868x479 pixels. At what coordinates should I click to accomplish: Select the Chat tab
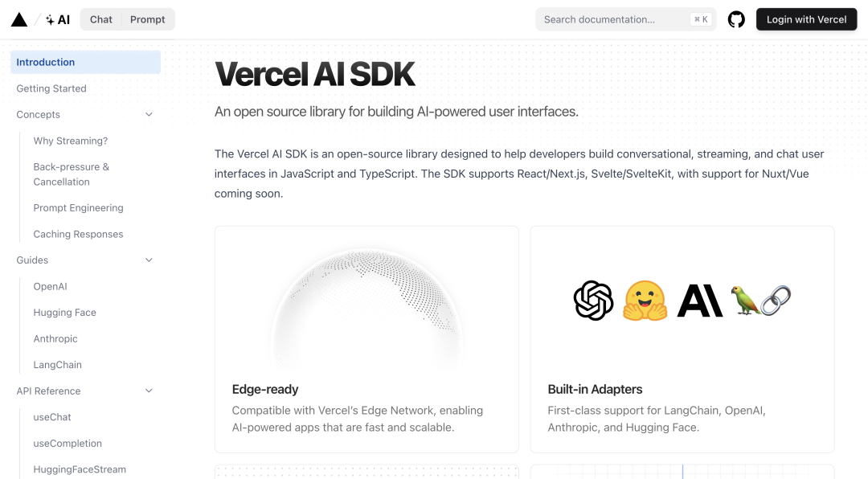(100, 18)
